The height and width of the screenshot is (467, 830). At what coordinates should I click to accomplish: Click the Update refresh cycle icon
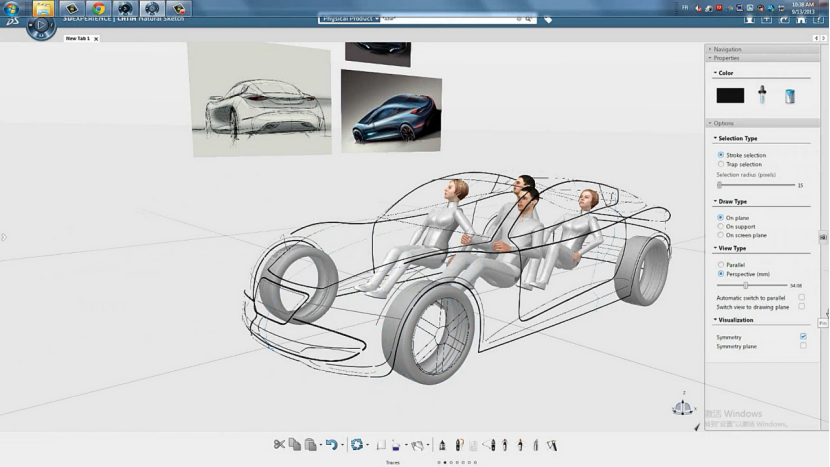coord(357,444)
